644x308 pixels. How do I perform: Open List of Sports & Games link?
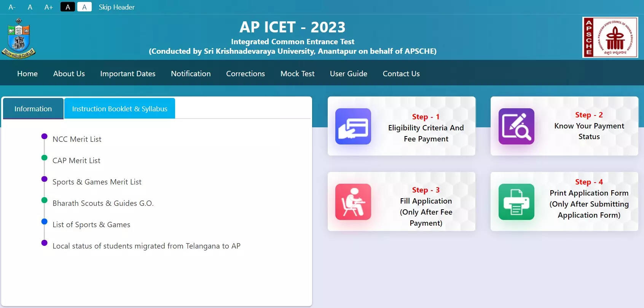coord(91,225)
